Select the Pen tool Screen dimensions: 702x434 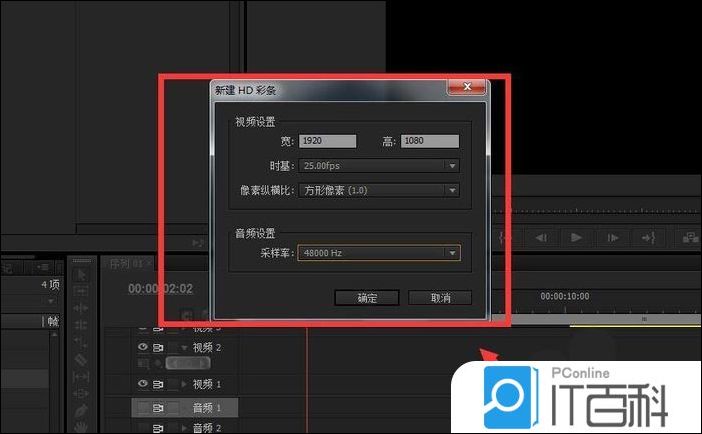tap(81, 410)
